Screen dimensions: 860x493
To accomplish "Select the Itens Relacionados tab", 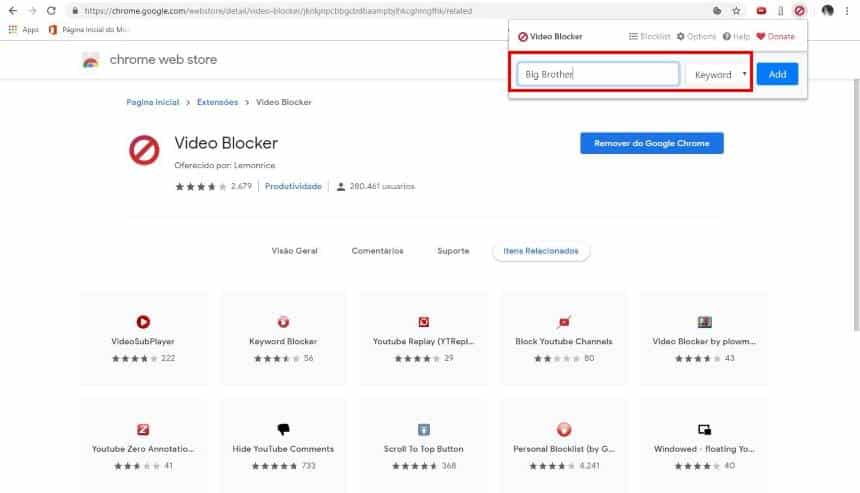I will pos(541,251).
